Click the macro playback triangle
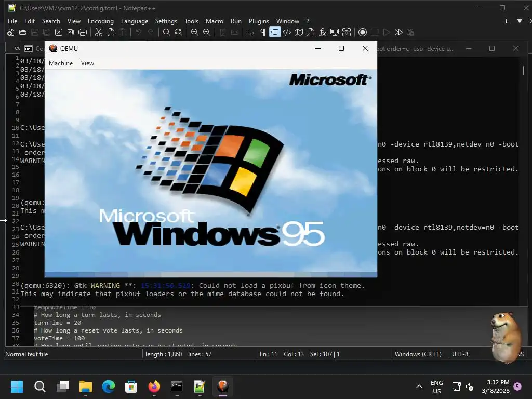 387,32
